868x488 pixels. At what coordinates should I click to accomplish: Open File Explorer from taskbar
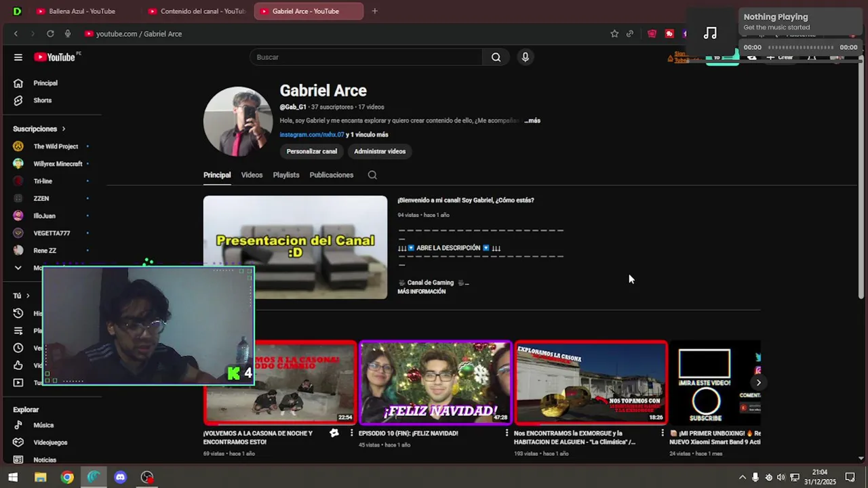[x=40, y=477]
